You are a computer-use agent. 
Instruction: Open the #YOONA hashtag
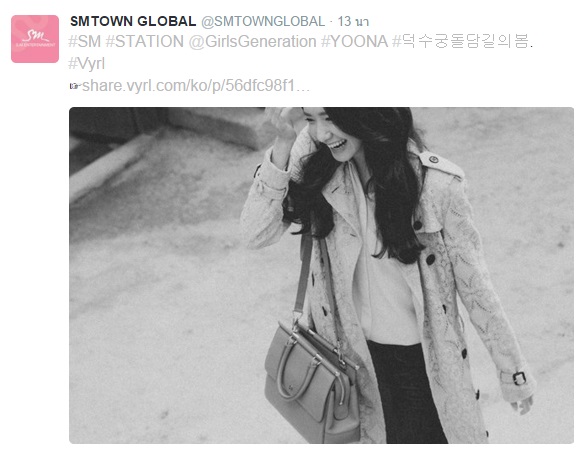coord(354,41)
